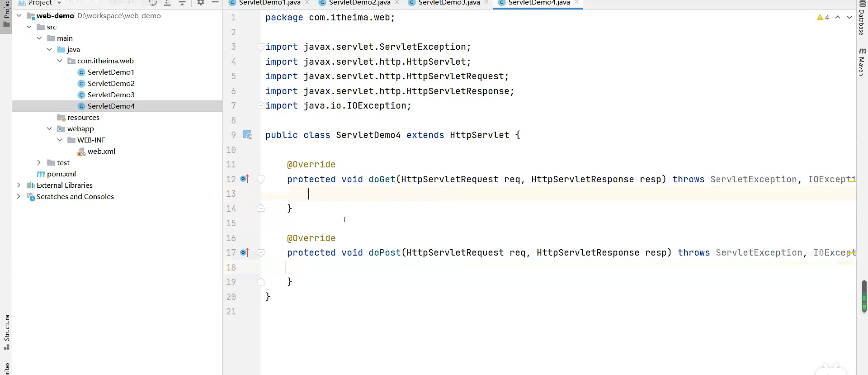Screen dimensions: 868x375
Task: Expand External Libraries node
Action: tap(19, 185)
